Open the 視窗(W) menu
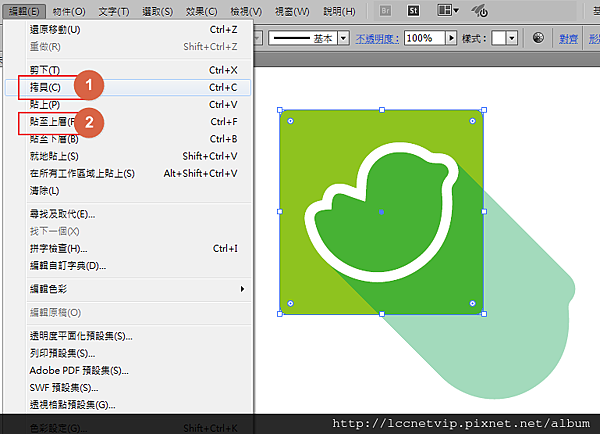600x434 pixels. pos(292,11)
